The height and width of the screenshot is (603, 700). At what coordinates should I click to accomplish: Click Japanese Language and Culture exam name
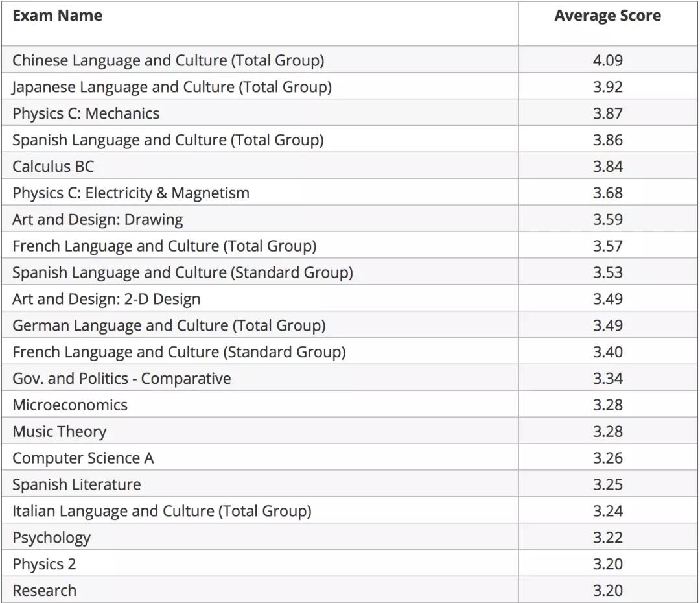[x=172, y=87]
